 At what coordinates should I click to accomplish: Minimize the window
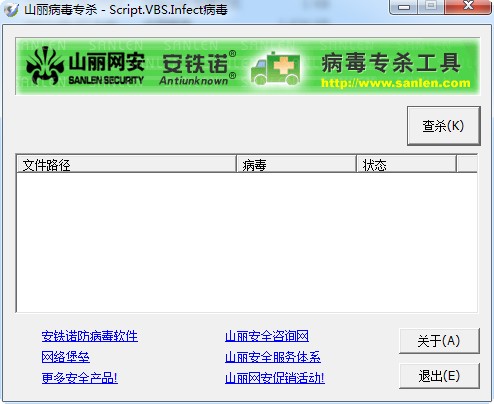(x=403, y=7)
